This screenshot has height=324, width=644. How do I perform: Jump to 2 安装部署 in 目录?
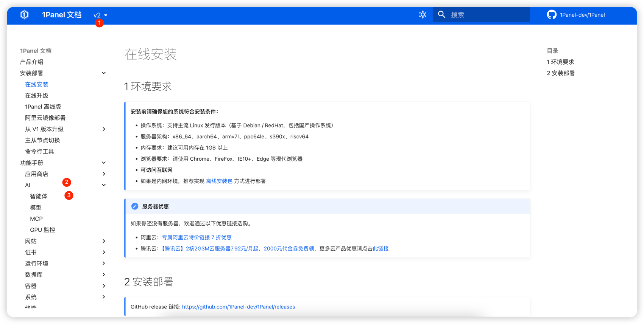pyautogui.click(x=561, y=73)
